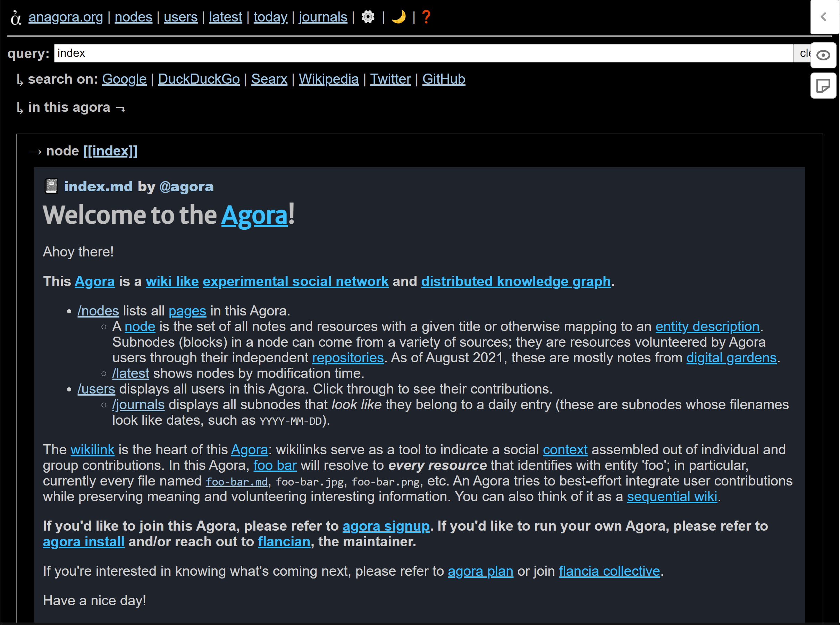Open the nodes menu item
Viewport: 840px width, 625px height.
pos(133,17)
